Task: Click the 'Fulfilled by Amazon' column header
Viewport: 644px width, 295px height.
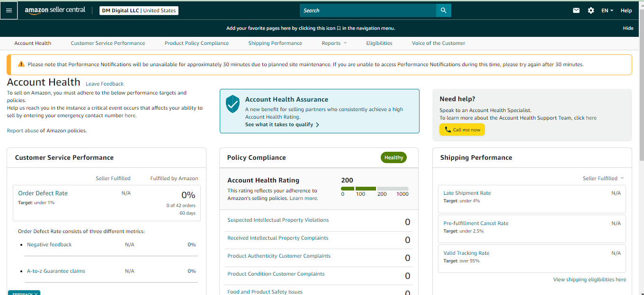Action: tap(174, 178)
